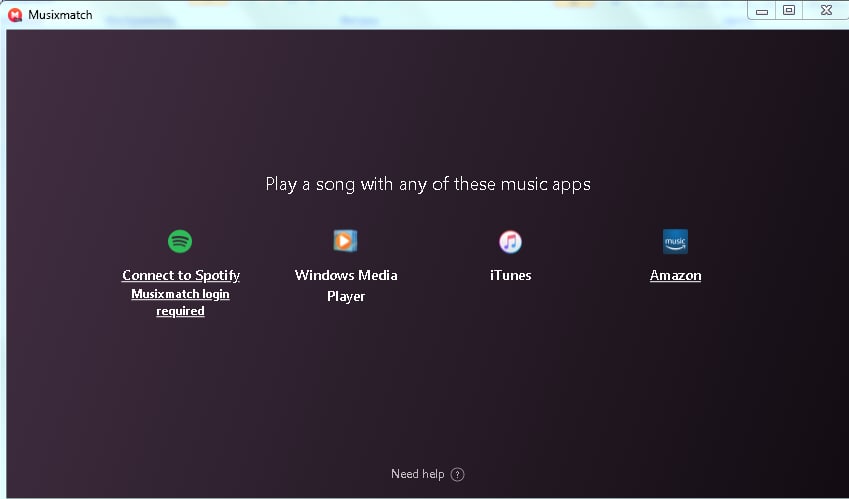Follow the Musixmatch login required link
Screen dimensions: 849x499
[180, 303]
